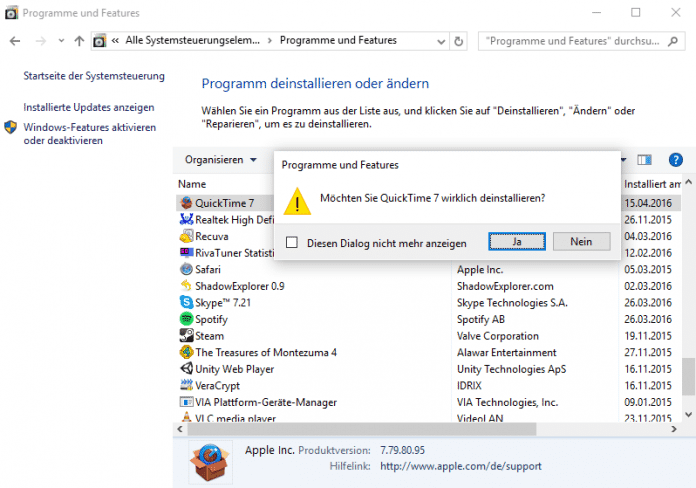This screenshot has height=488, width=696.
Task: Open 'Installierte Updates anzeigen' link
Action: (89, 107)
